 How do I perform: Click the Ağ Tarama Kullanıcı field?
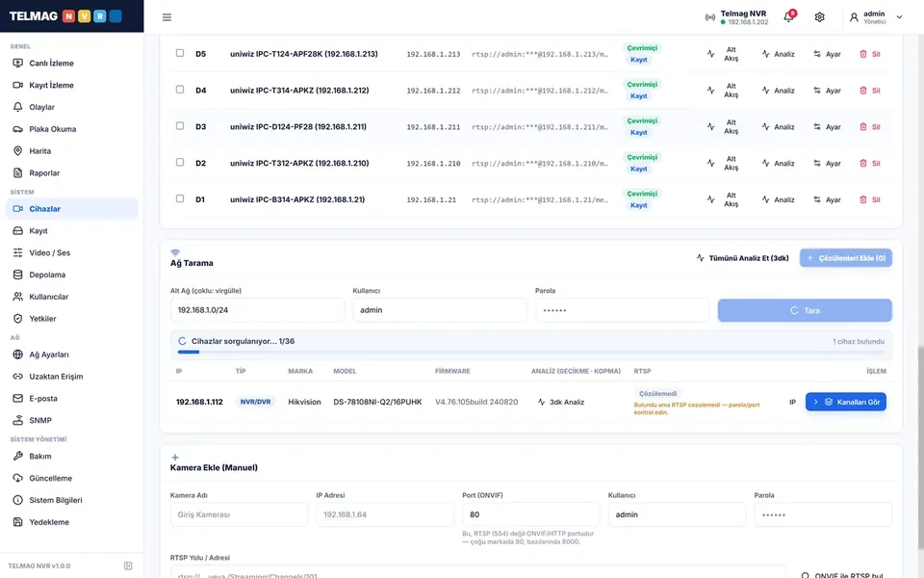[x=440, y=310]
